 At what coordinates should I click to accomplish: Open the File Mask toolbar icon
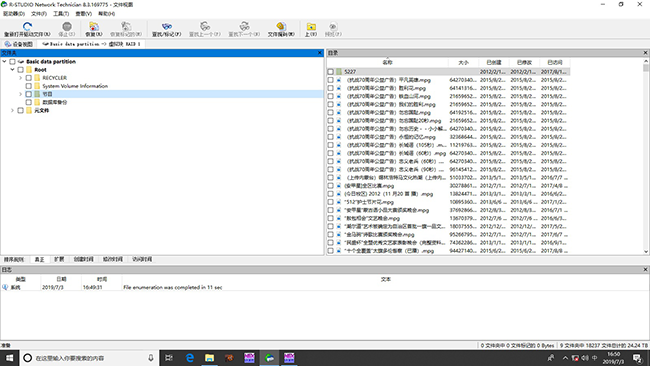[281, 27]
